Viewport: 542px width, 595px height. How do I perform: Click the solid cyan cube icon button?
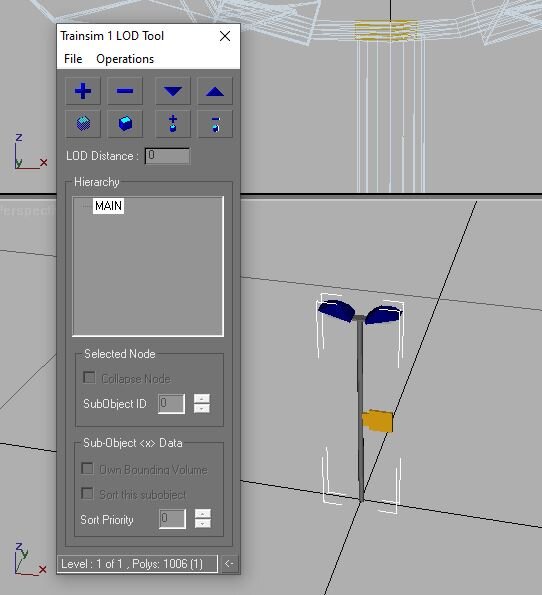pos(125,124)
